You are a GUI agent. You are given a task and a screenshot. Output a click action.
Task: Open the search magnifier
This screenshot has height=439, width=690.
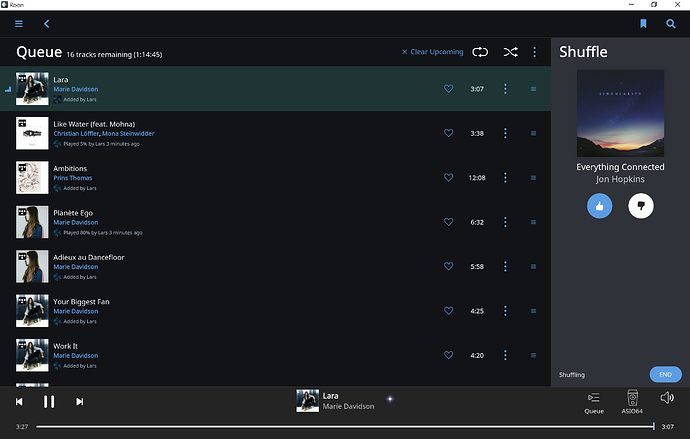tap(670, 24)
